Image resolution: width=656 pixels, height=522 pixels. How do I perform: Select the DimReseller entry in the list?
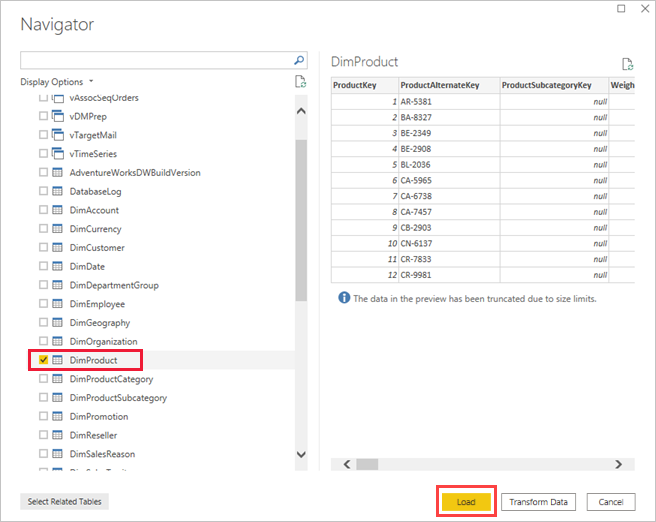pos(93,435)
